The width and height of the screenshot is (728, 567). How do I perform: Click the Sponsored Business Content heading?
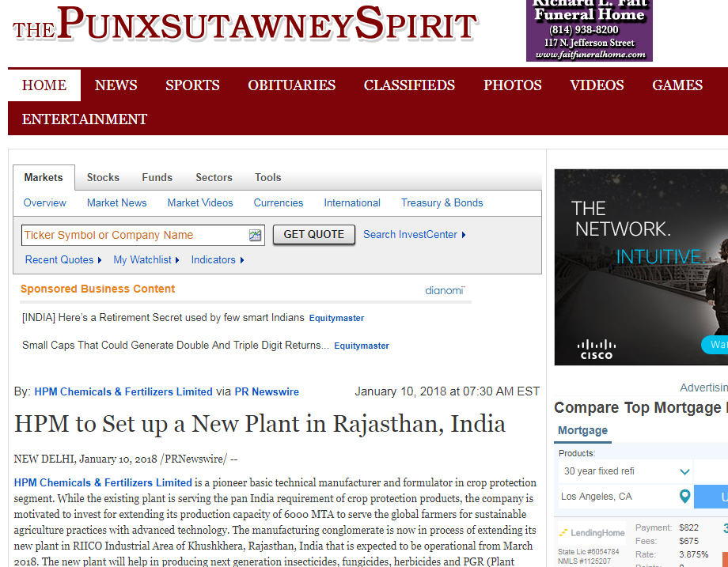click(x=97, y=289)
